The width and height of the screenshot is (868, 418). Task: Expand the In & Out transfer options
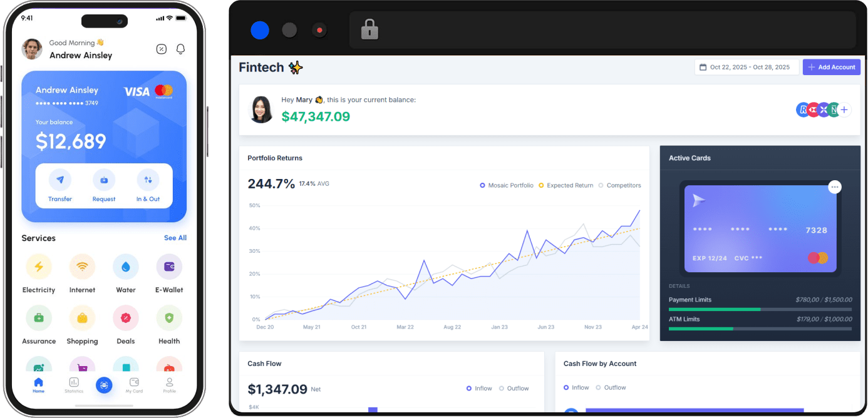tap(148, 180)
